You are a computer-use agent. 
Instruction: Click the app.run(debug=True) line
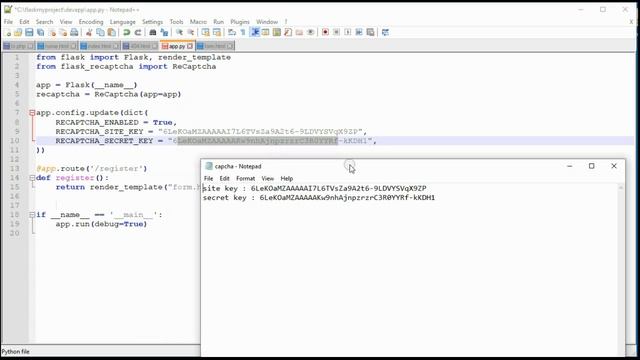click(x=101, y=224)
